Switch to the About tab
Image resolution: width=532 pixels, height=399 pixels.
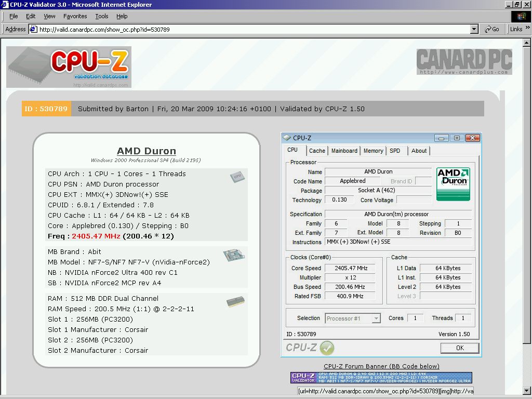point(419,151)
